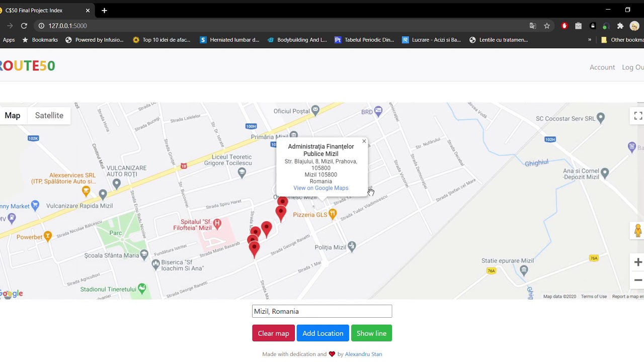Image resolution: width=644 pixels, height=362 pixels.
Task: Expand the hidden bookmarks overflow chevron
Action: [x=590, y=40]
